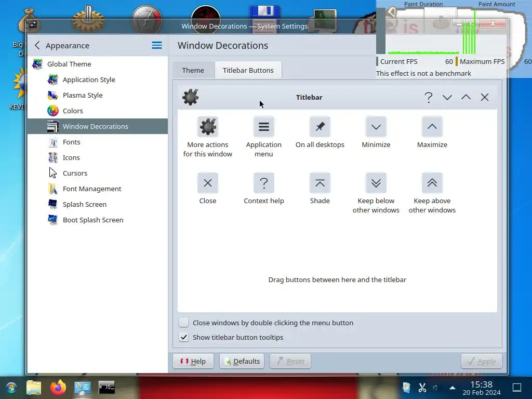Click the gear icon in the titlebar preview
Image resolution: width=532 pixels, height=399 pixels.
190,97
